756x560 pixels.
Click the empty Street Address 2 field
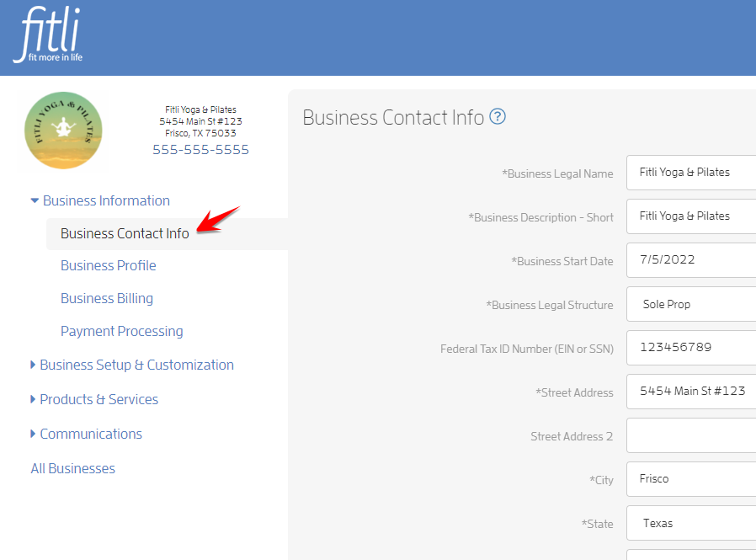pyautogui.click(x=691, y=435)
